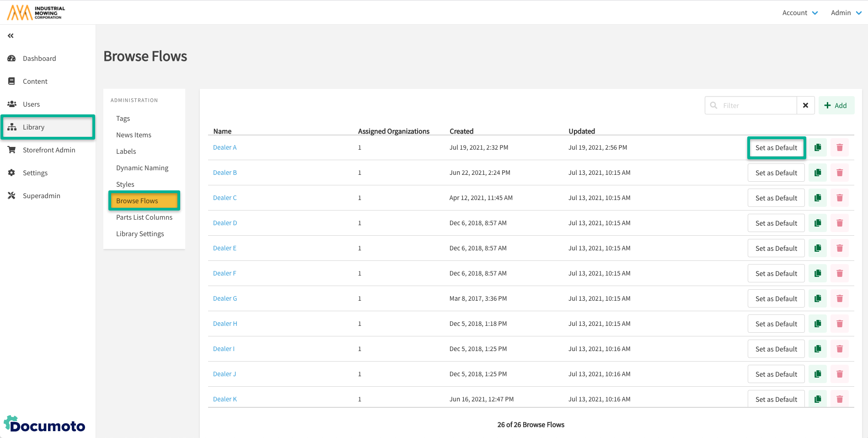Delete Dealer B using trash icon

tap(839, 173)
